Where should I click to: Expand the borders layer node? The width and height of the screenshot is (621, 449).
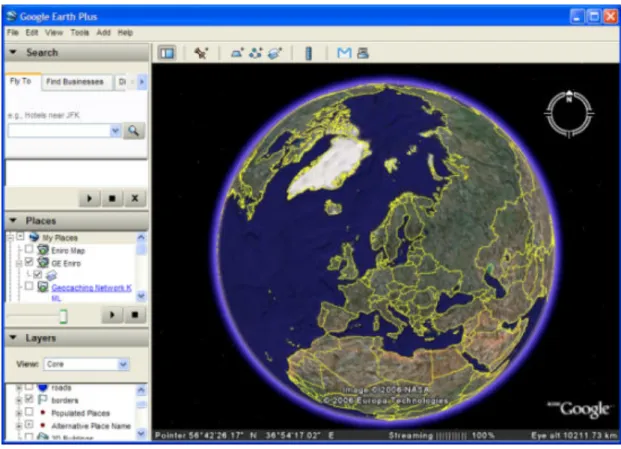[18, 400]
